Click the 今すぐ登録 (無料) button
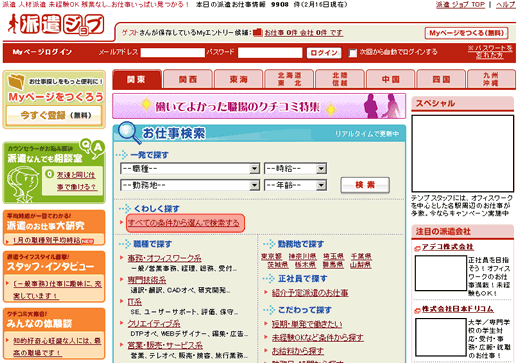Image resolution: width=520 pixels, height=363 pixels. click(54, 116)
